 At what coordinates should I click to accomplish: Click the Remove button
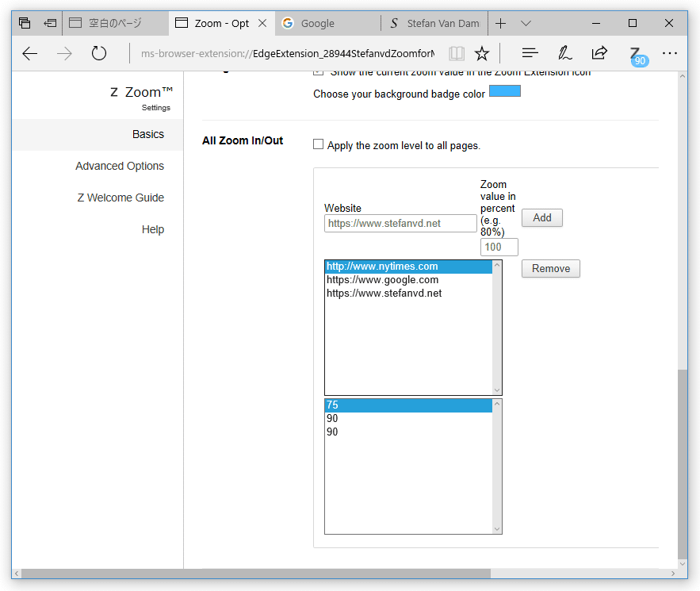pos(551,268)
